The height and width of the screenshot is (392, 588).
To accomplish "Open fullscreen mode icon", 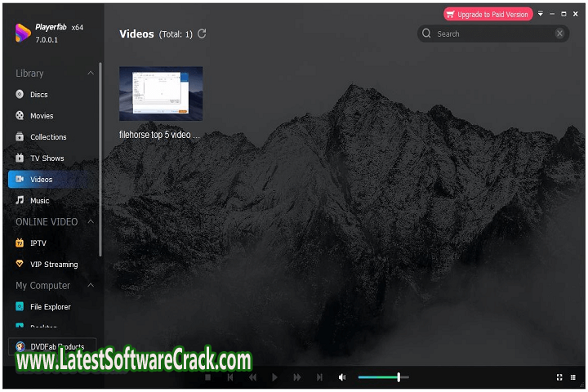I will tap(559, 377).
